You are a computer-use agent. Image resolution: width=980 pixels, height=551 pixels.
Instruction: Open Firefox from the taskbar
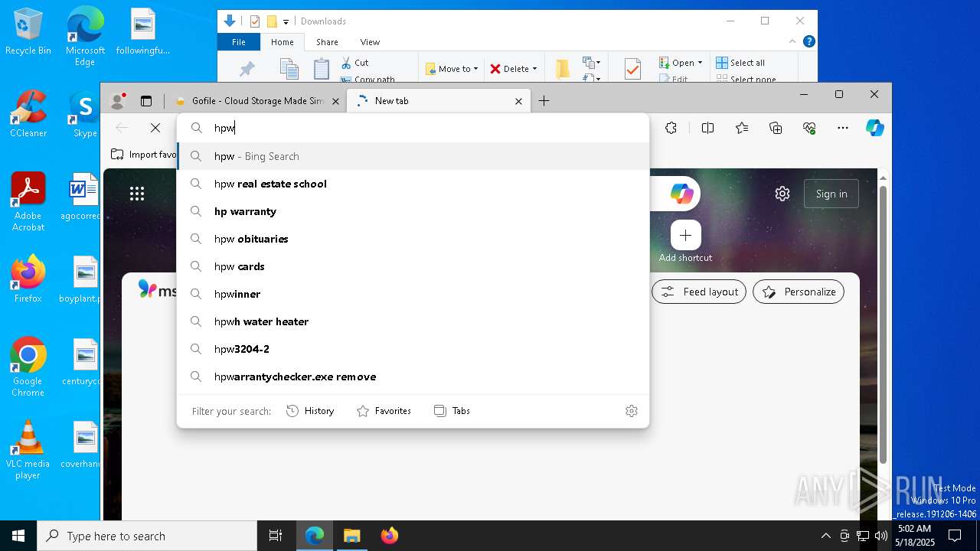pos(389,536)
